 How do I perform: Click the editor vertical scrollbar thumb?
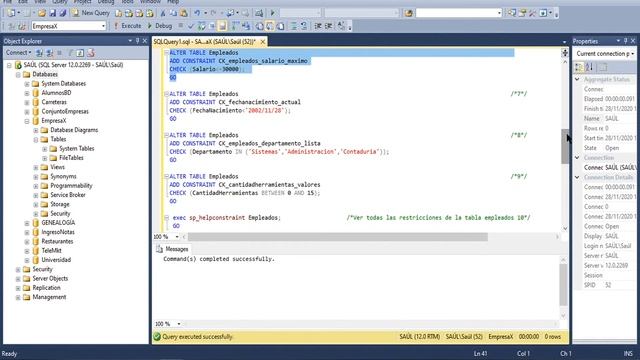(x=565, y=146)
